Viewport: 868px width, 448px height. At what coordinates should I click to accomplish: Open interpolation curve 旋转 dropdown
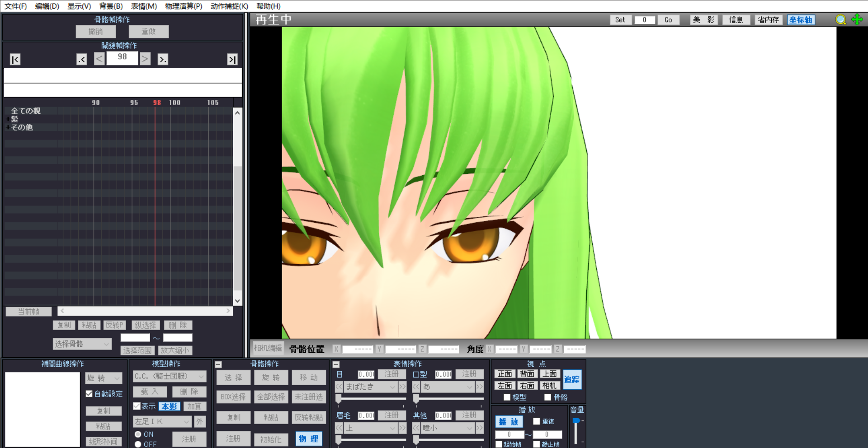click(104, 378)
